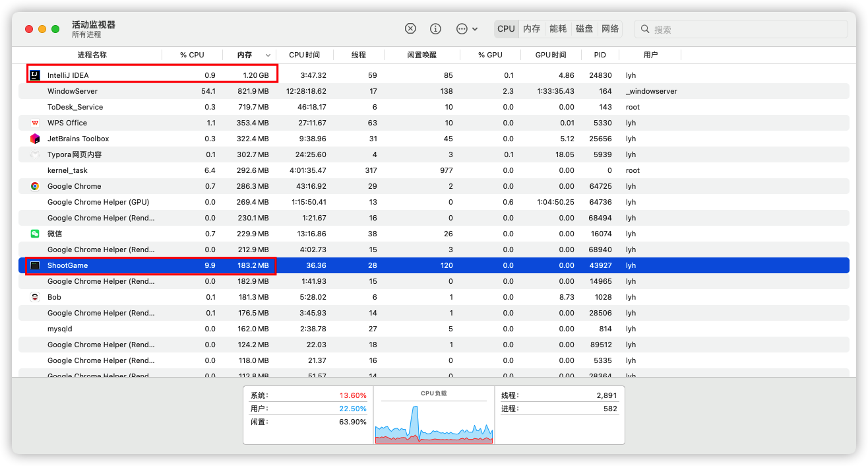868x466 pixels.
Task: Click Typora网页内容 process name
Action: pyautogui.click(x=75, y=154)
